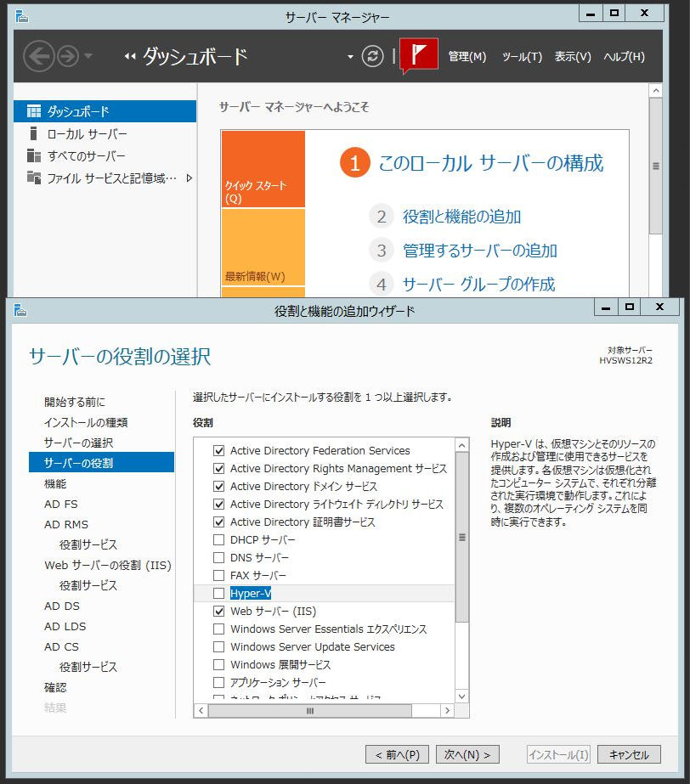Click the 次へ(N) > button

(x=467, y=754)
